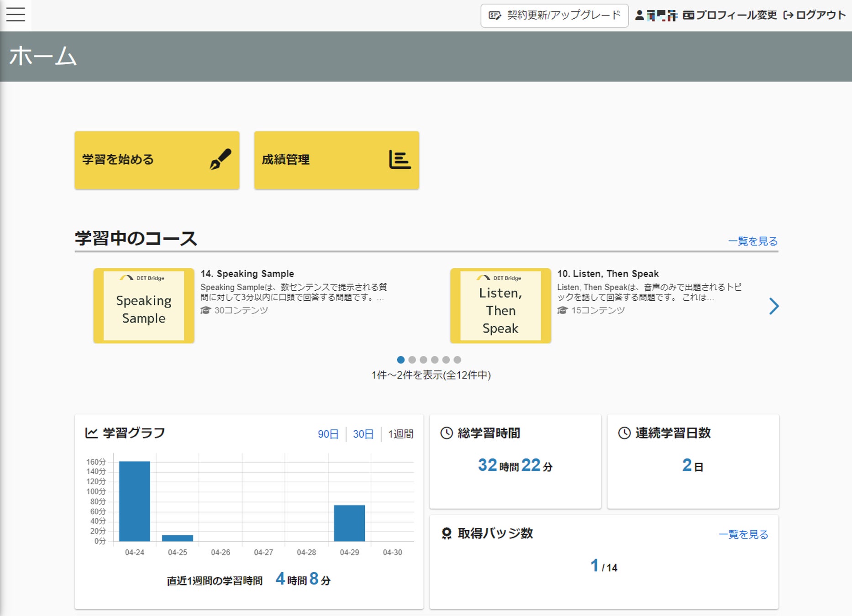Switch 学習グラフ to 1週間 view
This screenshot has width=852, height=616.
tap(401, 434)
